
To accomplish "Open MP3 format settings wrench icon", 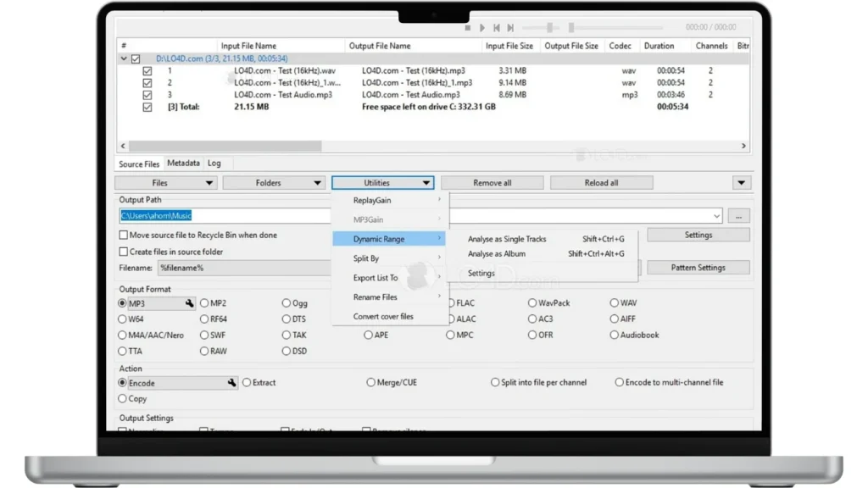I will click(x=191, y=303).
